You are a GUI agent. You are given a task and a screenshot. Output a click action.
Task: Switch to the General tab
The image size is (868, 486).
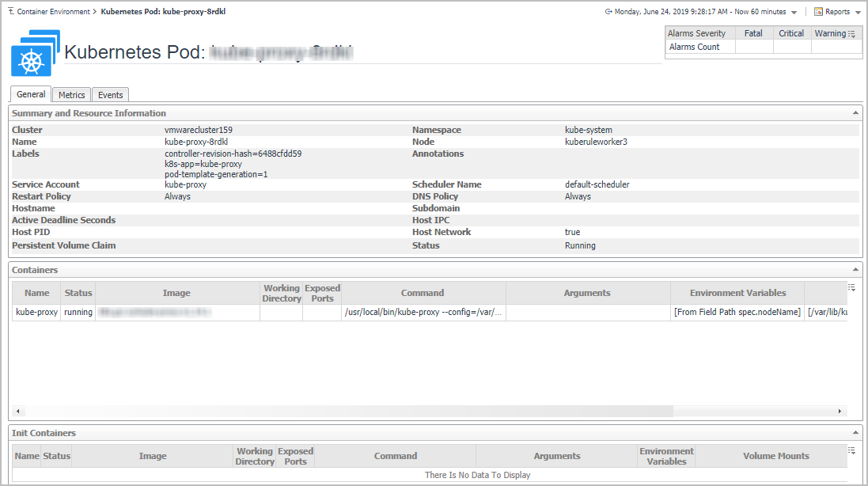31,94
